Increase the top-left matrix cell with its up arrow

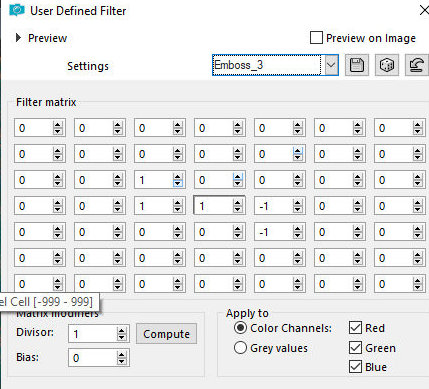(58, 125)
